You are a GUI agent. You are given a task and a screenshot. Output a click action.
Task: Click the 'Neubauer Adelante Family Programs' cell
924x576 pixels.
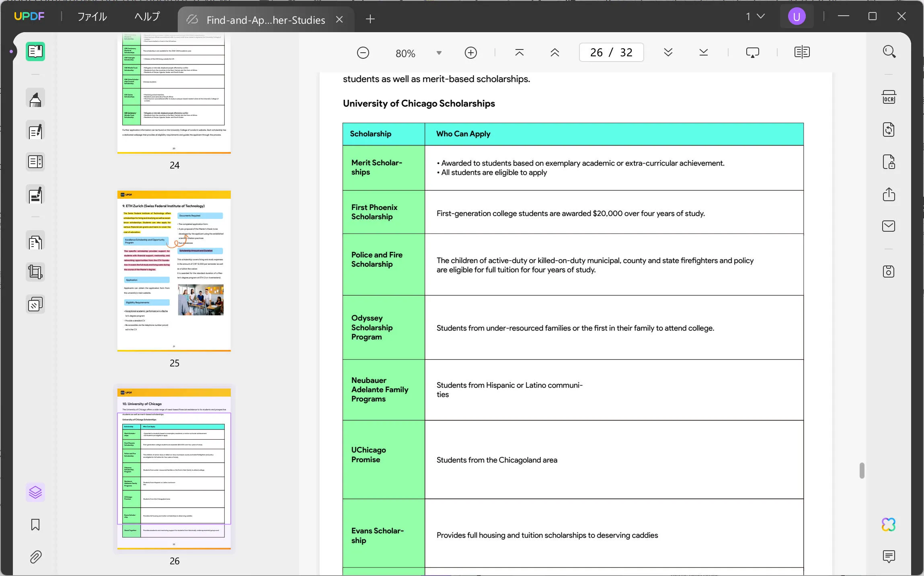[384, 390]
